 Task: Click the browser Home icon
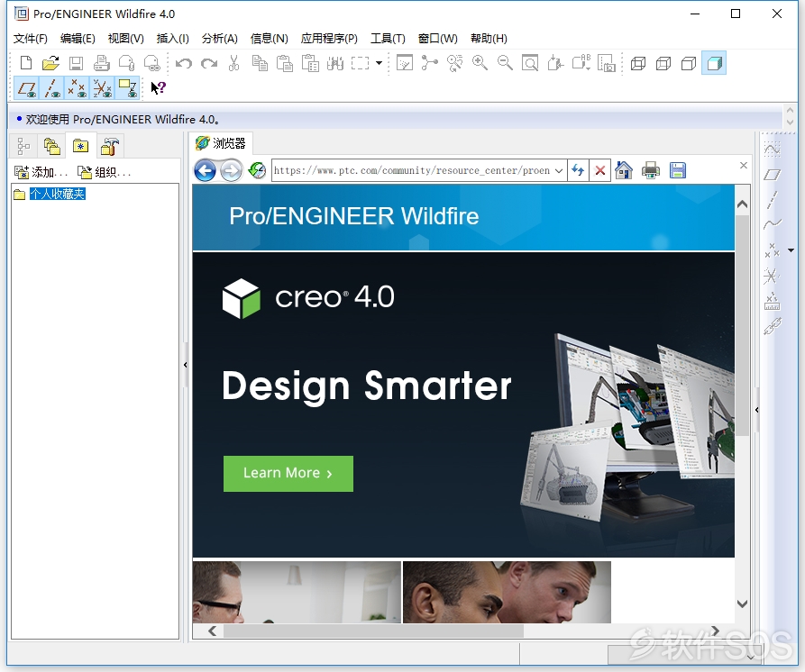[x=623, y=170]
